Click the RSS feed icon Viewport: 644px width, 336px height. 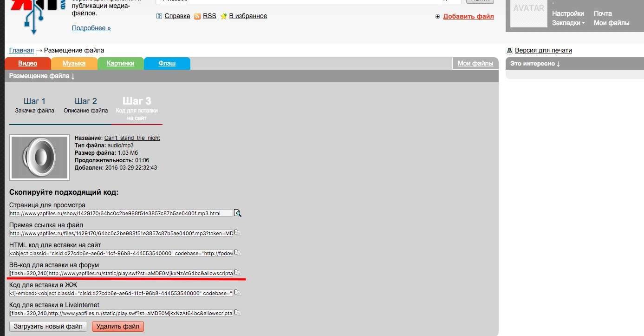point(197,16)
